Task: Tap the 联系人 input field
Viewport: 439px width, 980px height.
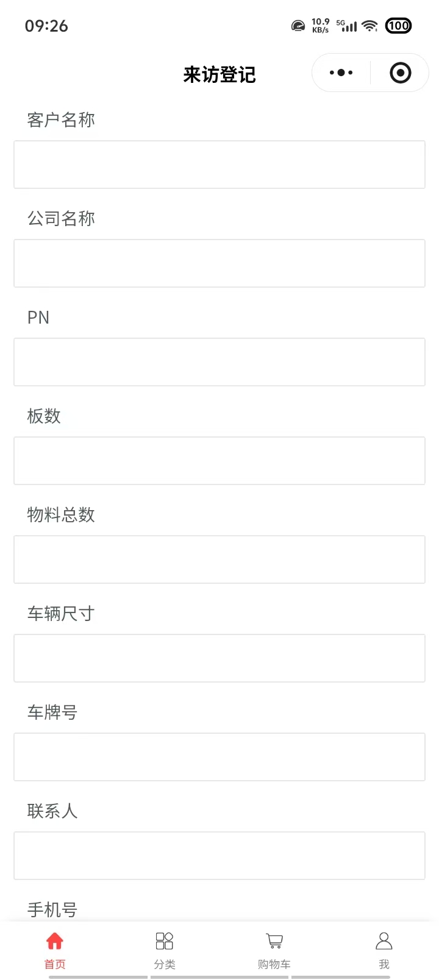Action: point(220,856)
